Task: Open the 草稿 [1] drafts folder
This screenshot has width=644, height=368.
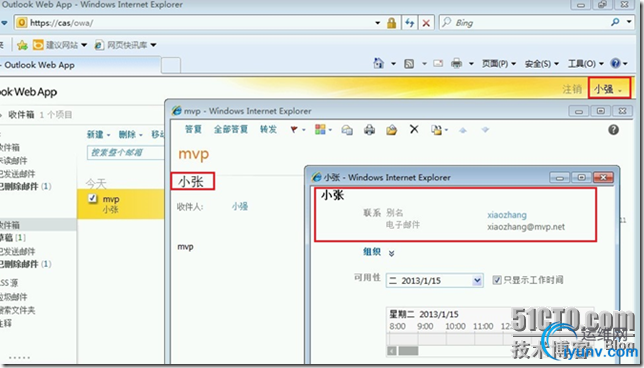Action: (x=13, y=237)
